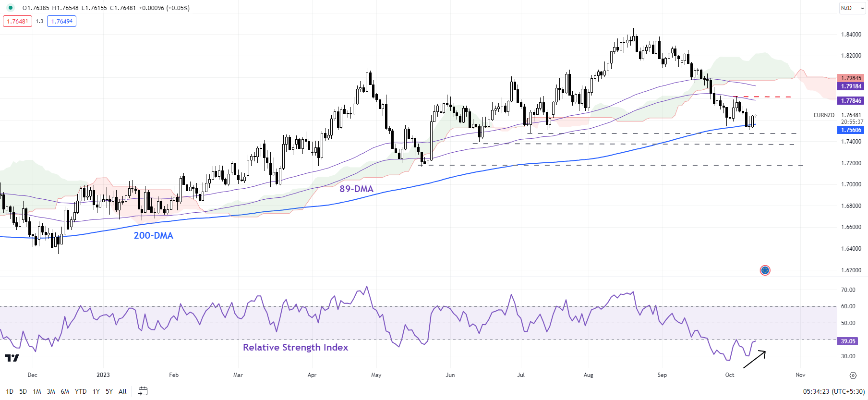
Task: Select the 1D time range
Action: point(10,391)
